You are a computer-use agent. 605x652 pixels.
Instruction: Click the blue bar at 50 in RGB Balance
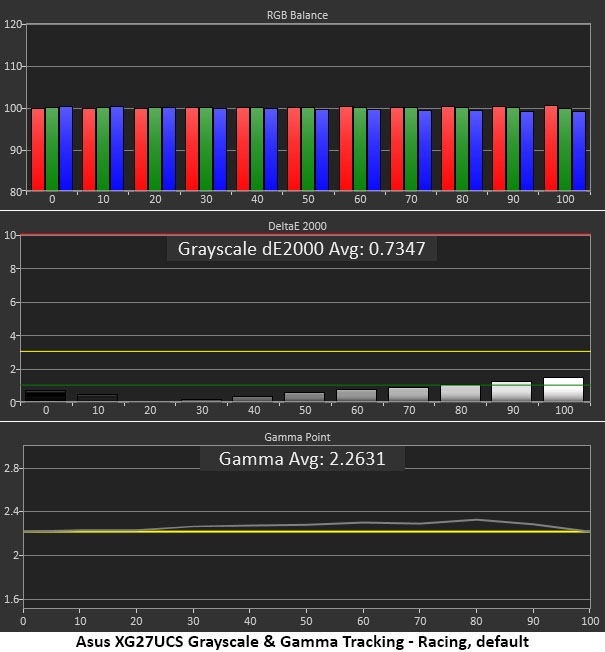tap(322, 150)
